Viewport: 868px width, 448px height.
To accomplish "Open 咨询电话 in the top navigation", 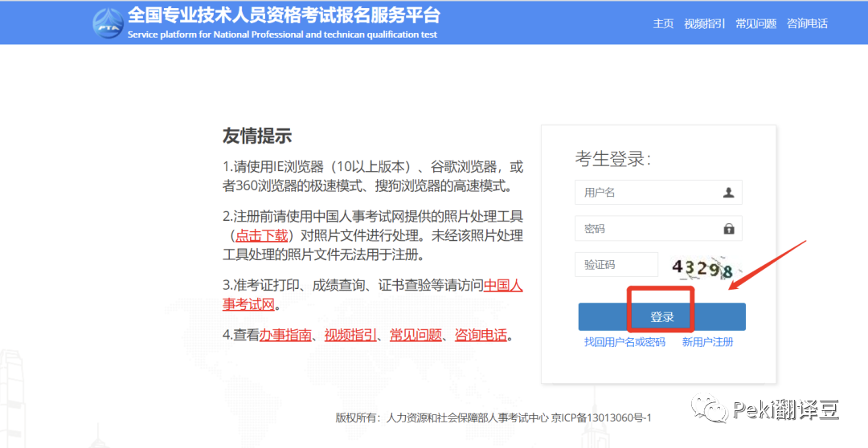I will pos(807,24).
